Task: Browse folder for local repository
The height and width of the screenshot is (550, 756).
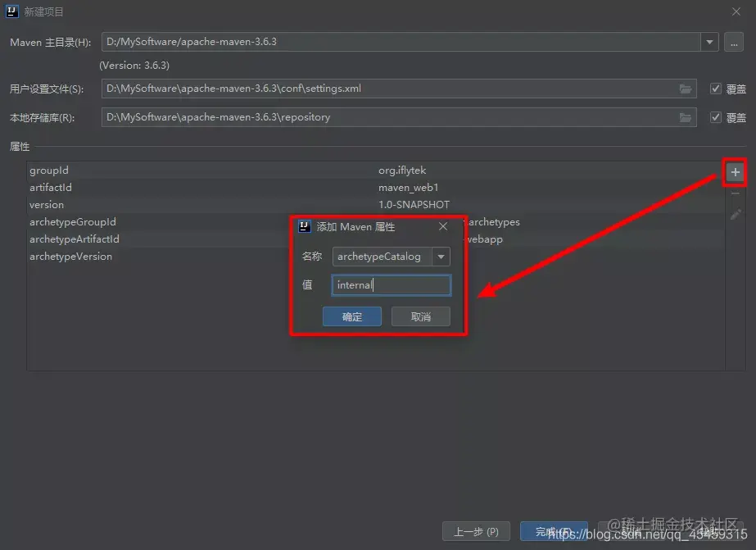Action: click(685, 118)
